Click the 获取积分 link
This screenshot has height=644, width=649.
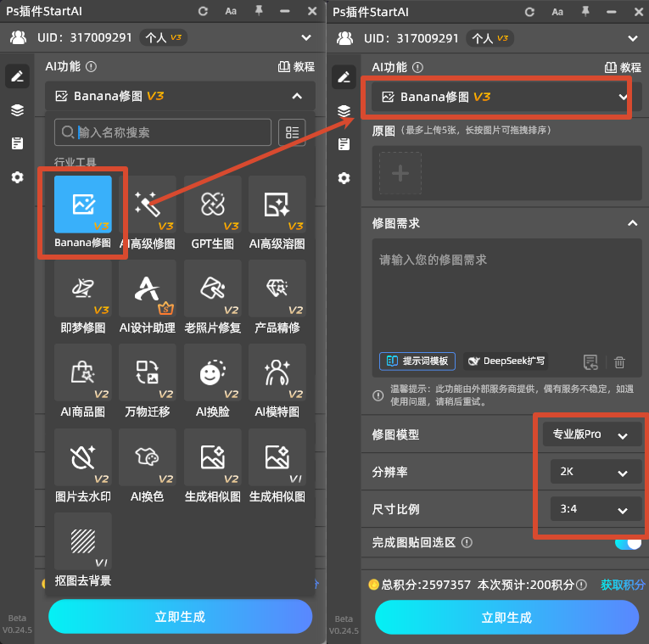pyautogui.click(x=623, y=585)
